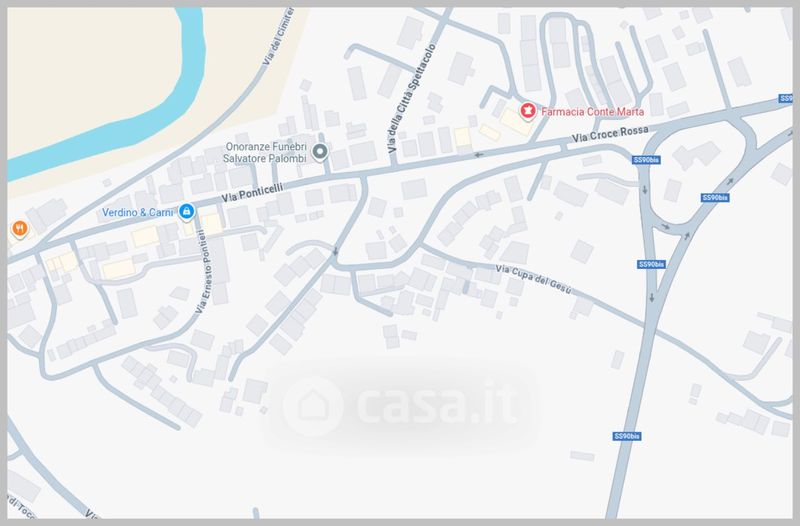Click the Via della Città Spettacolo label

tap(412, 98)
